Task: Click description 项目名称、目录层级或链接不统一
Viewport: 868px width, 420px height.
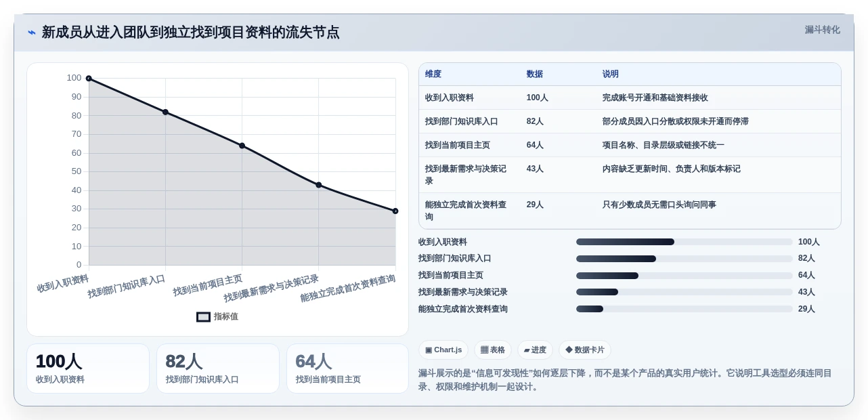Action: (664, 145)
